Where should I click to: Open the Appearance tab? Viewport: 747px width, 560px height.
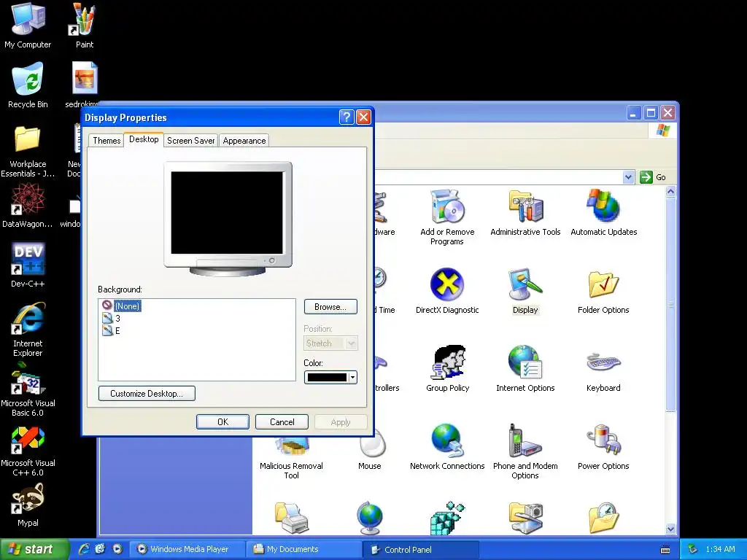244,141
